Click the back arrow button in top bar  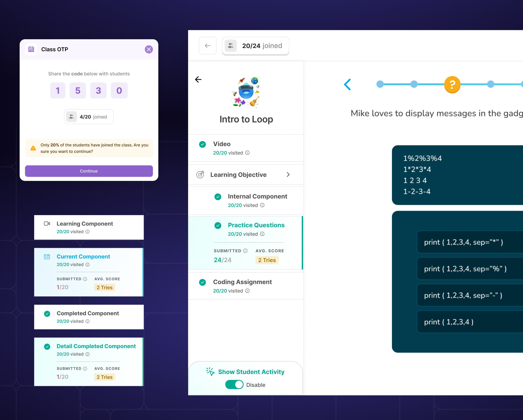(207, 46)
